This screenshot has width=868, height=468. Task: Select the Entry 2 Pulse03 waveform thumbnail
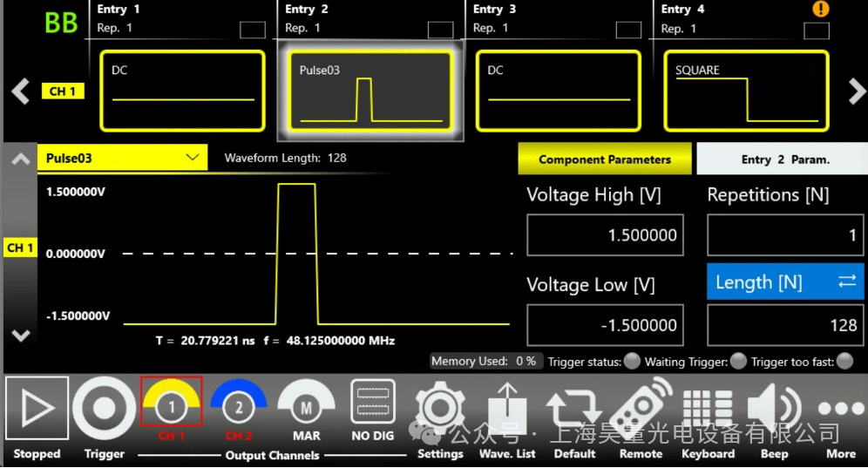[370, 91]
